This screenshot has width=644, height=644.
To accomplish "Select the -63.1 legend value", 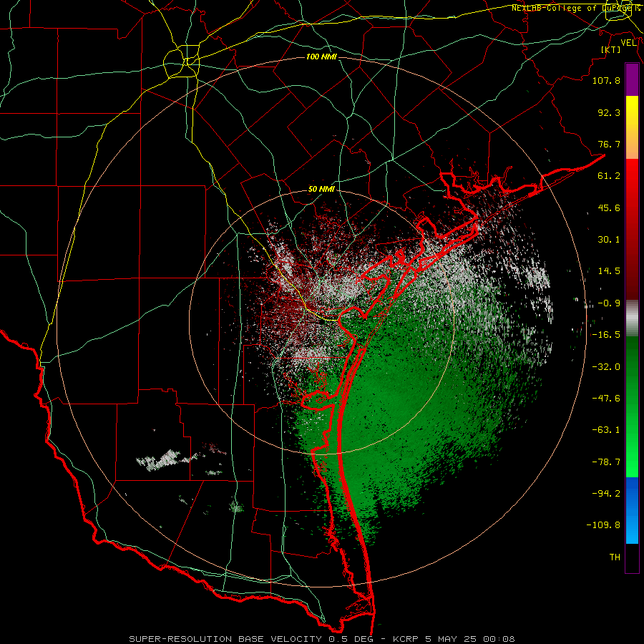I will [606, 430].
